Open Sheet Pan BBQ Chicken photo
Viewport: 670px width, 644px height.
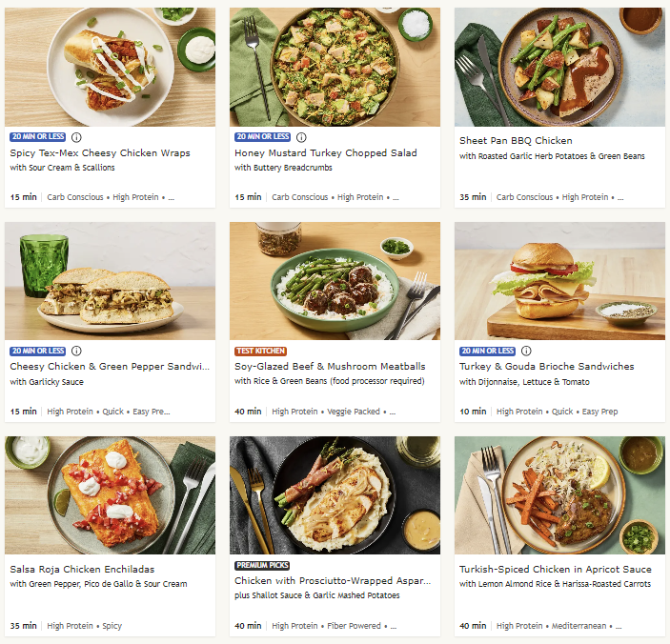559,67
